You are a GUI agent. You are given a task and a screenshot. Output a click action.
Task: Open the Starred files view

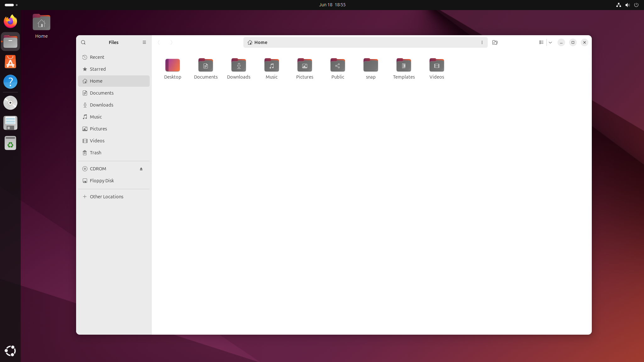[x=97, y=69]
